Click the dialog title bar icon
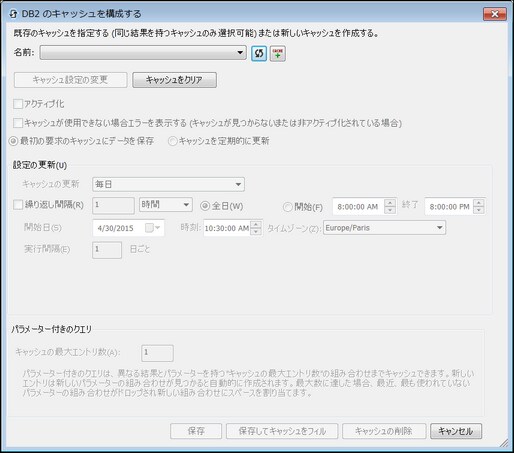 [x=13, y=14]
